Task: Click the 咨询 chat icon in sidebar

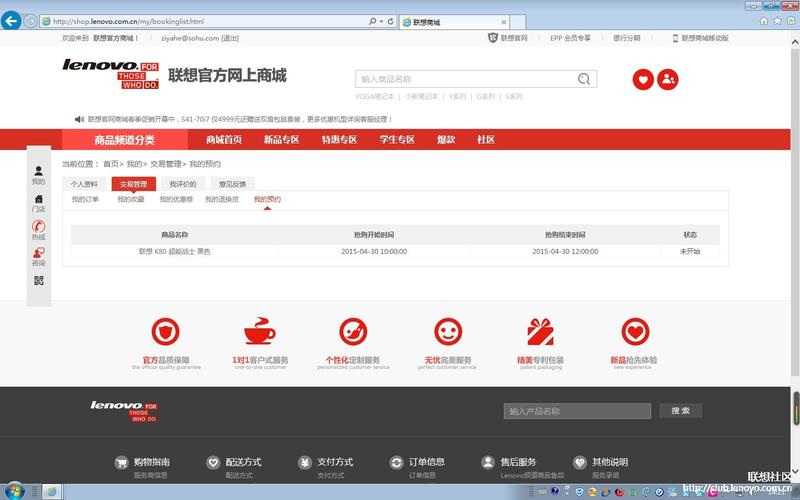Action: [x=38, y=253]
